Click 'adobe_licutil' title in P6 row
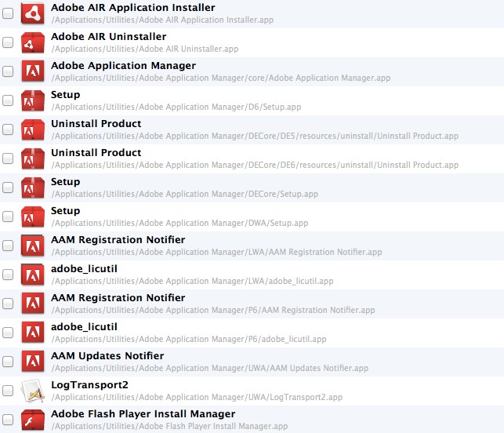Screen dimensions: 504x433 coord(84,327)
